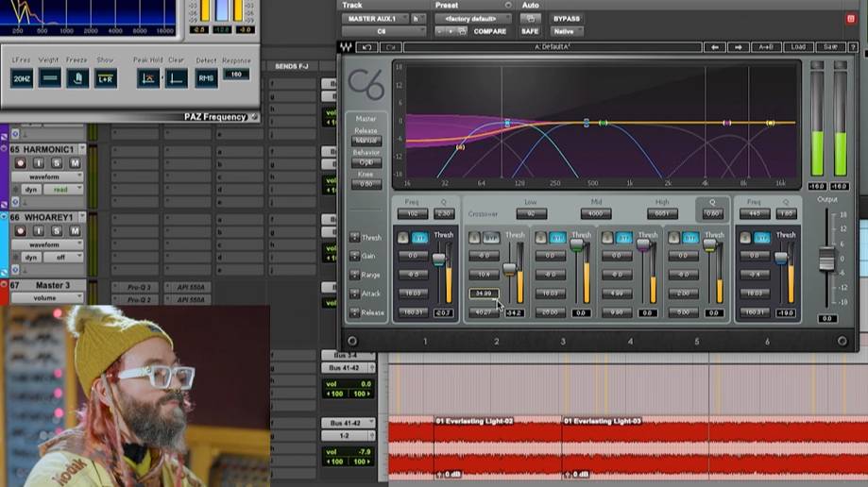
Task: Mute the HARMONIC1 track
Action: (75, 162)
